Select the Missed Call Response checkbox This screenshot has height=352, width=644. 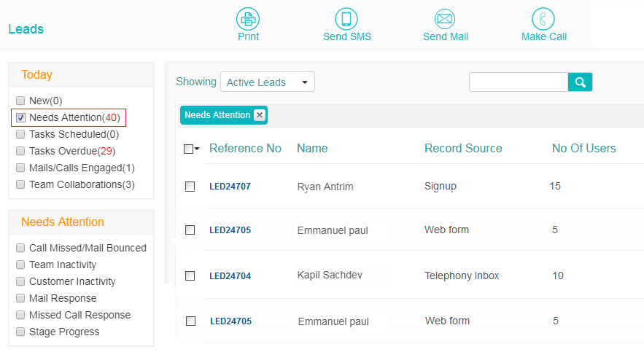pos(20,315)
